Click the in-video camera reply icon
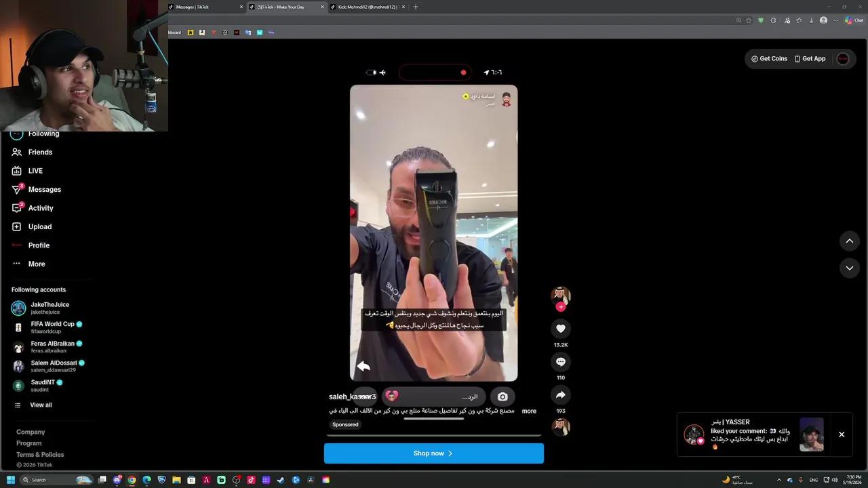 pos(502,396)
